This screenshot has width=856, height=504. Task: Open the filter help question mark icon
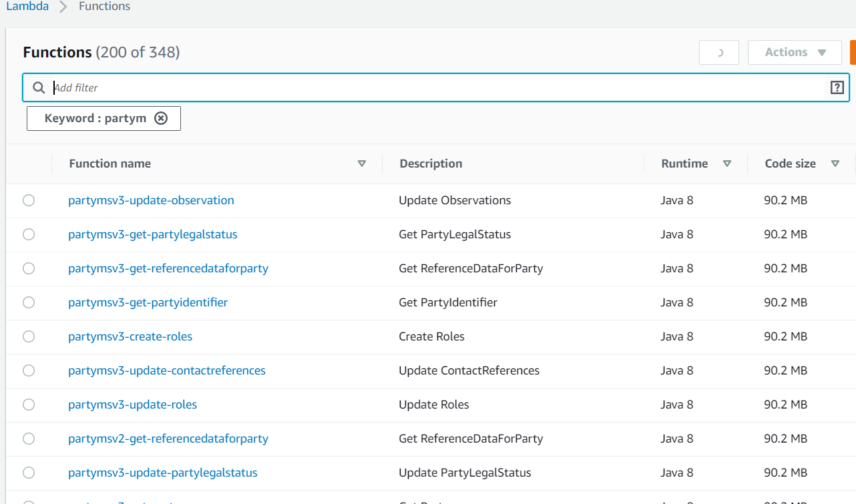(x=837, y=87)
